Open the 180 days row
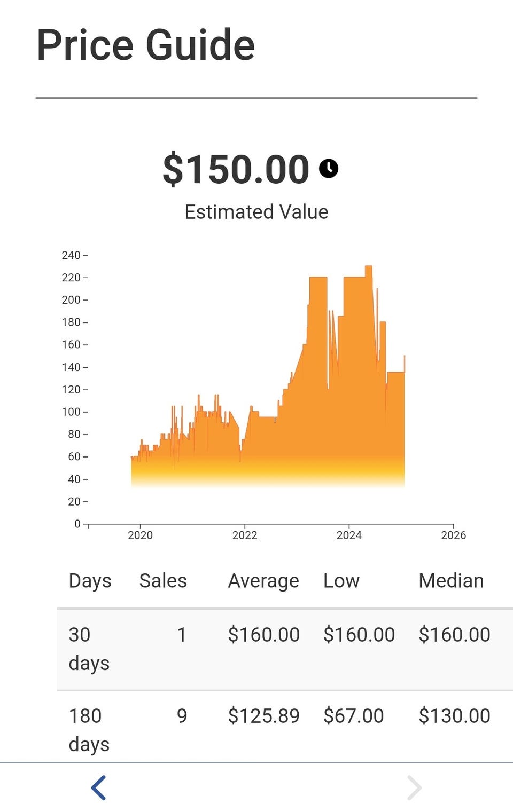513x812 pixels. pos(285,727)
